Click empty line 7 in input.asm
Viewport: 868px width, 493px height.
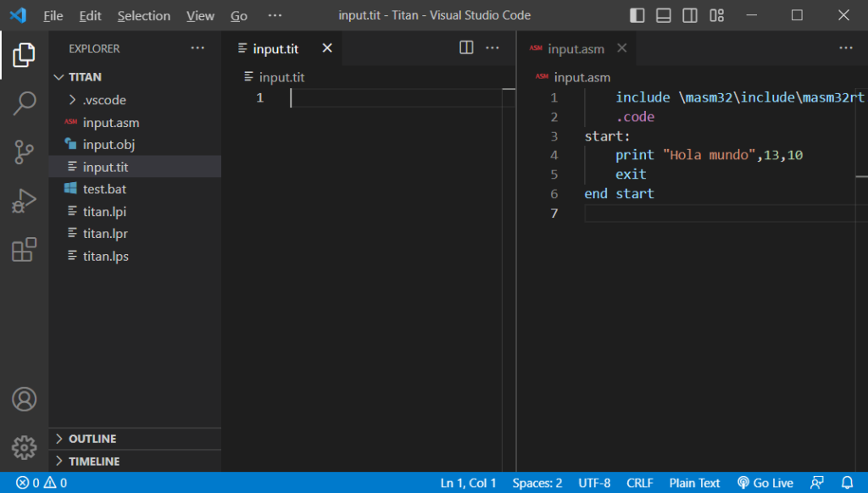[726, 213]
